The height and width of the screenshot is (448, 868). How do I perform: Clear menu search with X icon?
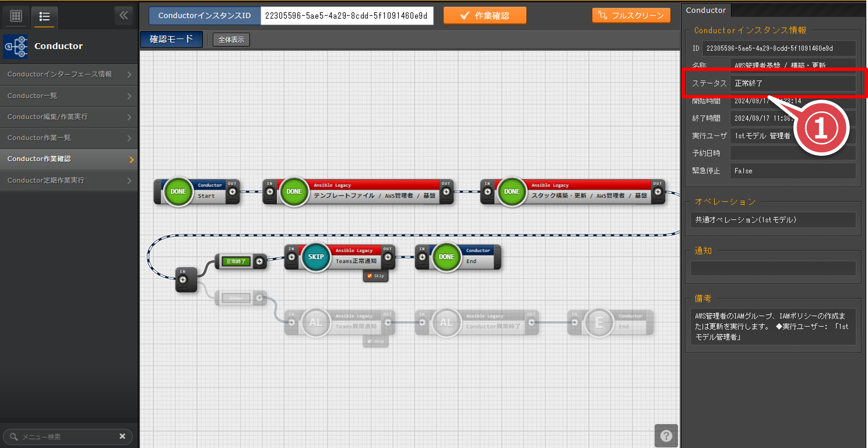pyautogui.click(x=122, y=436)
